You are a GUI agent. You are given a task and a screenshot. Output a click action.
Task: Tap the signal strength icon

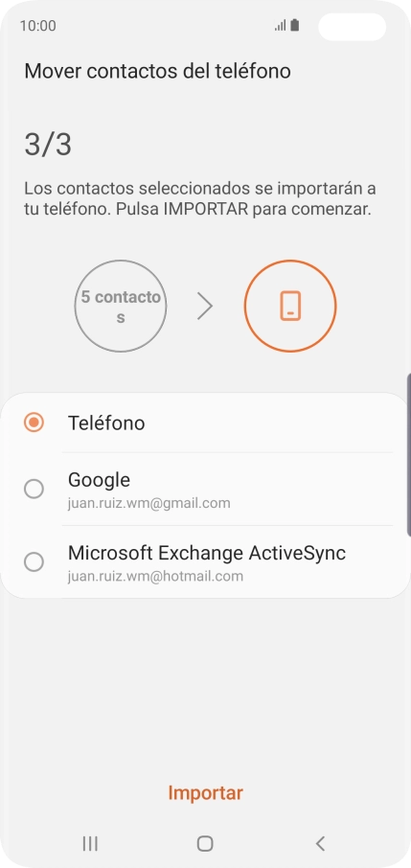281,26
